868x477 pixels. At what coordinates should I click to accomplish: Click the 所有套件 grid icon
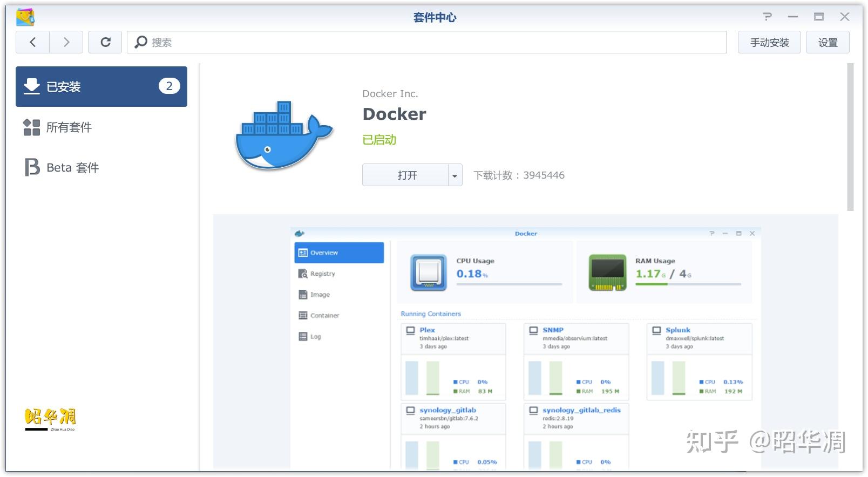pos(32,127)
